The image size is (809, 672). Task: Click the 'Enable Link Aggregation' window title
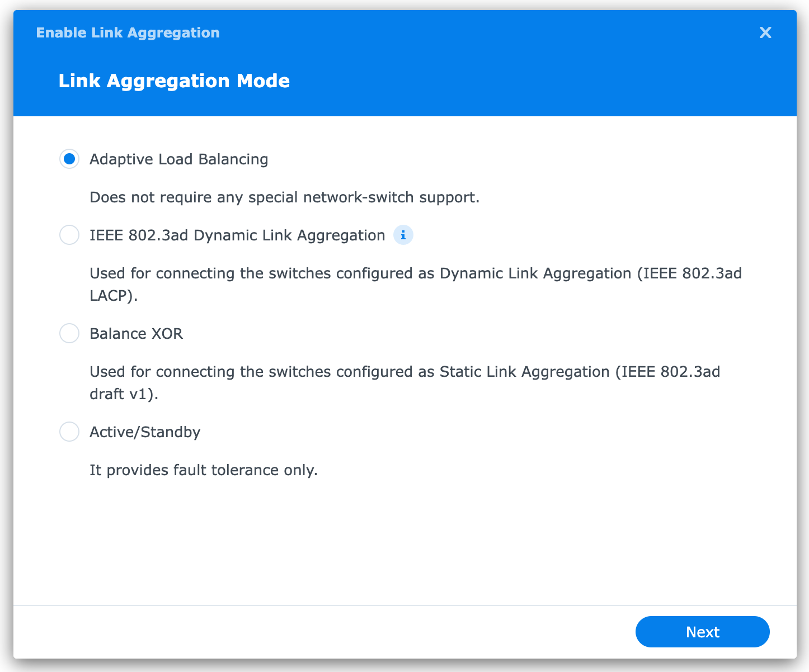(x=128, y=33)
